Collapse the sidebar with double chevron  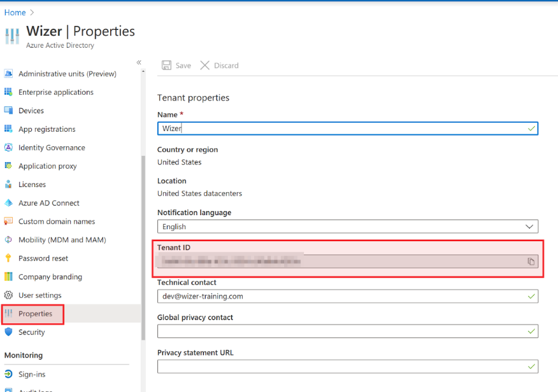(x=139, y=62)
